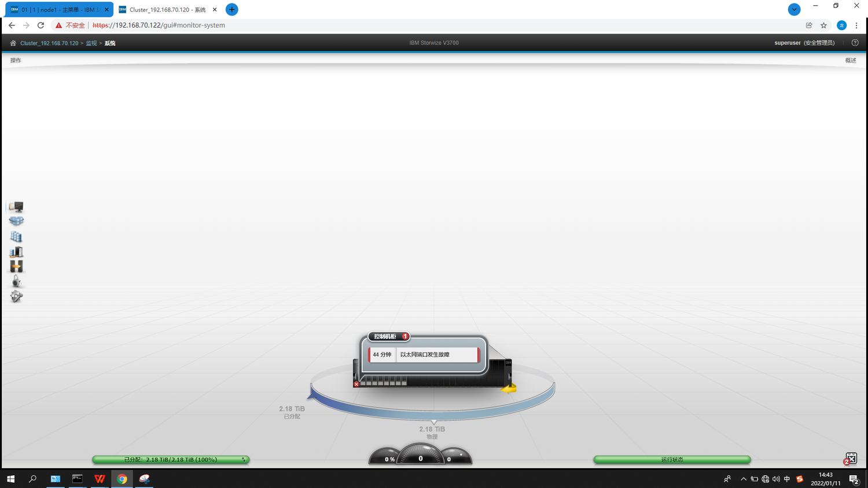
Task: Go to 监视 breadcrumb link
Action: [91, 43]
